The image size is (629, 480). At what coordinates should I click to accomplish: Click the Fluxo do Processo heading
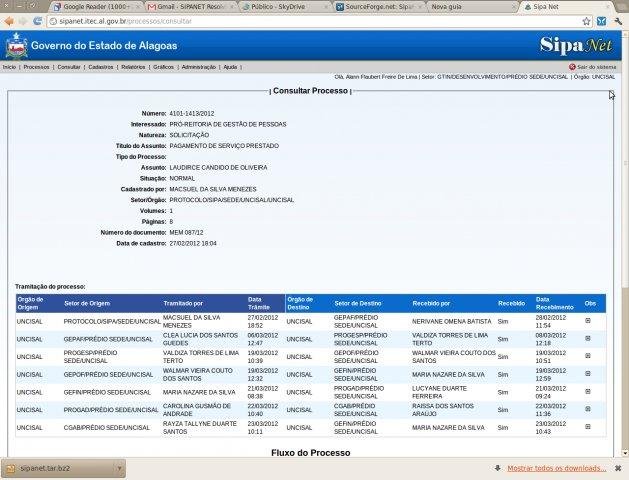tap(310, 453)
